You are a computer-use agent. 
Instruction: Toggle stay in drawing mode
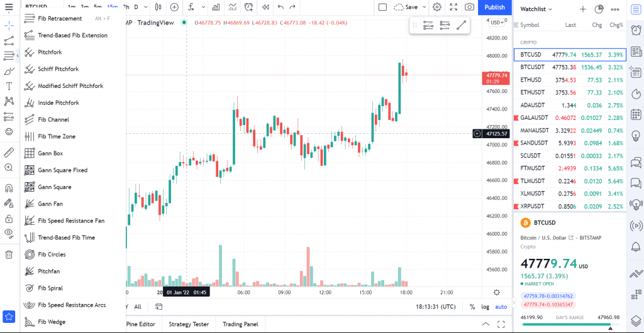point(9,203)
